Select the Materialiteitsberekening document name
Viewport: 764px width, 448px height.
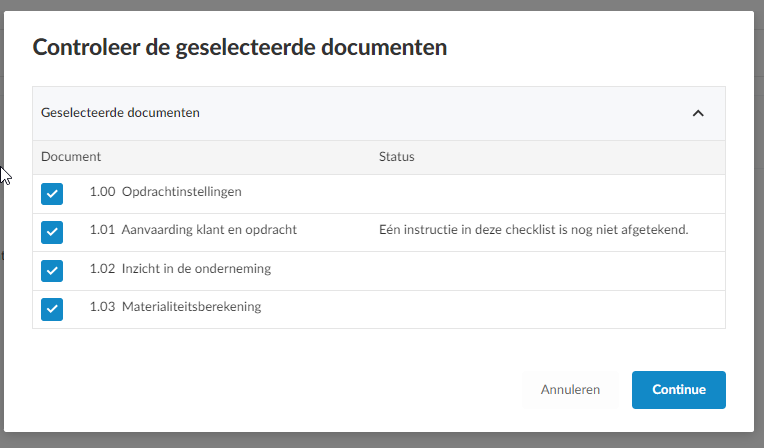[191, 307]
